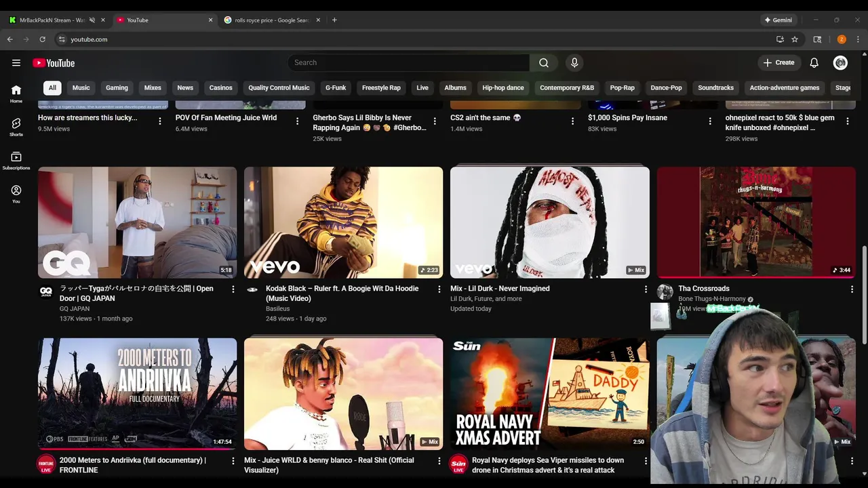
Task: View site information icon in address bar
Action: coord(62,39)
